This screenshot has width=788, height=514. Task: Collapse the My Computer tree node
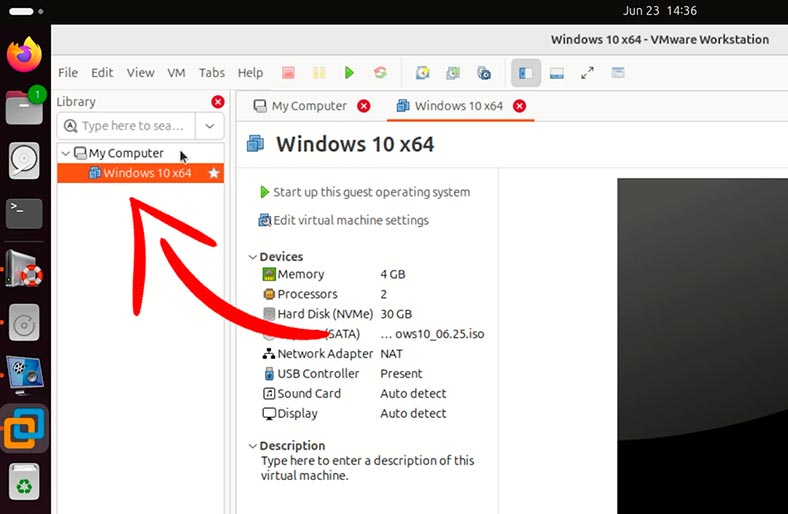click(65, 153)
